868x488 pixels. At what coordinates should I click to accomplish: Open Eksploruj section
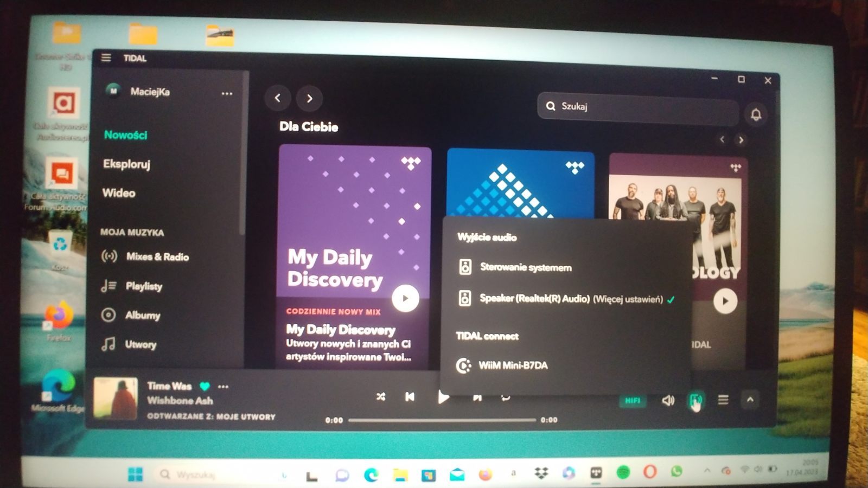click(x=126, y=164)
